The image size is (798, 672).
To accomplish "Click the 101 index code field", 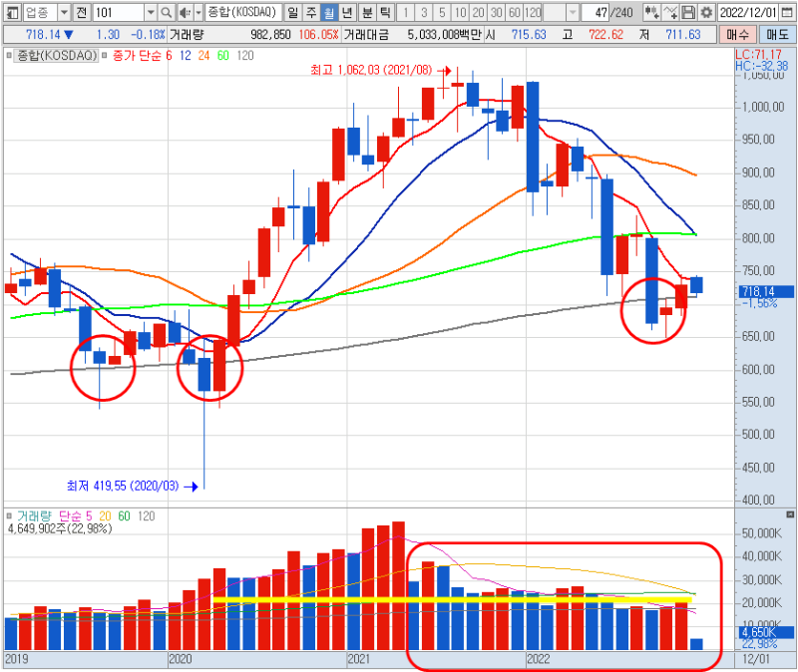I will coord(119,12).
